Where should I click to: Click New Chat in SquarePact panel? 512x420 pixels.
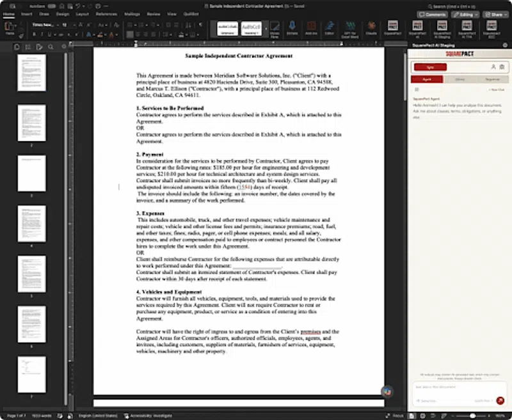pos(497,89)
